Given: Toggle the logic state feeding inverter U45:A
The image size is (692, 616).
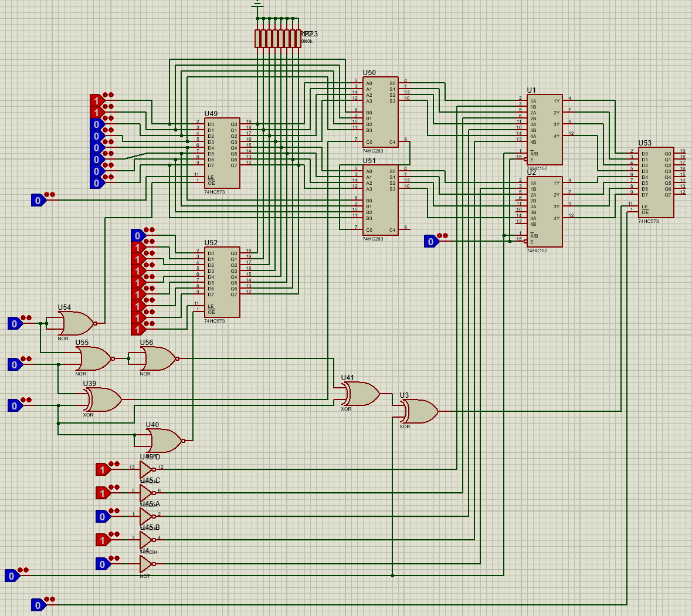Looking at the screenshot, I should (x=103, y=516).
